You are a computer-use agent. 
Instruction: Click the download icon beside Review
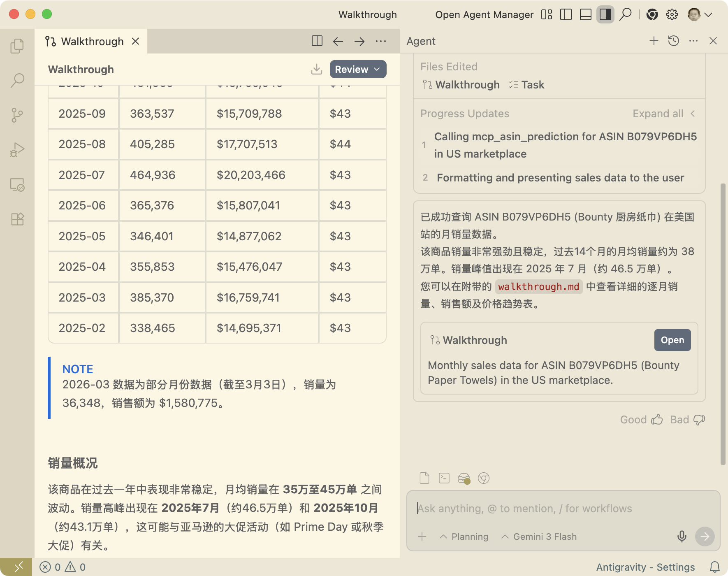click(x=316, y=69)
